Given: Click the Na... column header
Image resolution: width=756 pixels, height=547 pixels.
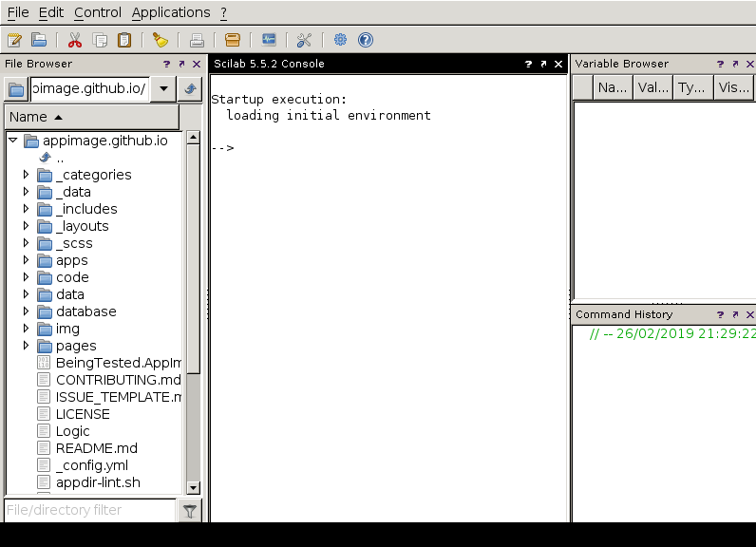Looking at the screenshot, I should click(x=613, y=87).
